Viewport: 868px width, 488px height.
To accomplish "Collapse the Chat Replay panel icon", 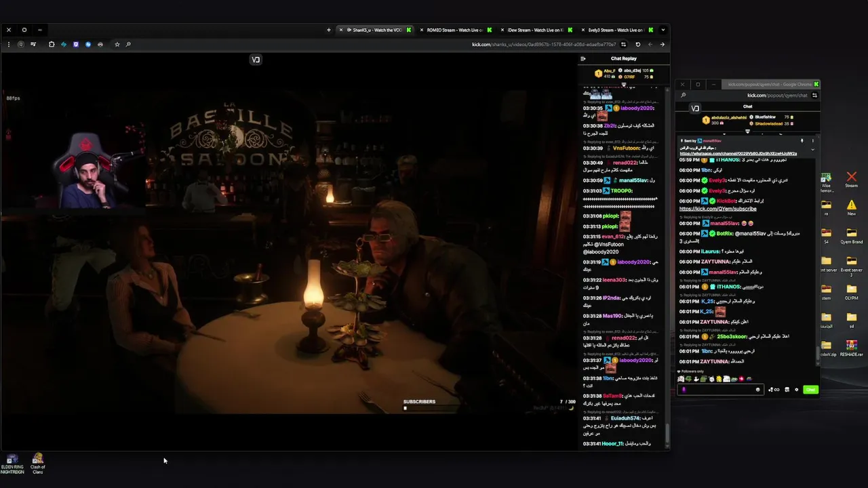I will click(583, 58).
